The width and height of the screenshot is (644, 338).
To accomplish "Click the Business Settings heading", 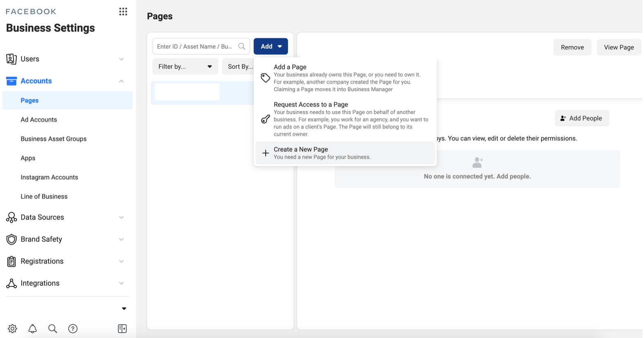I will (x=50, y=28).
